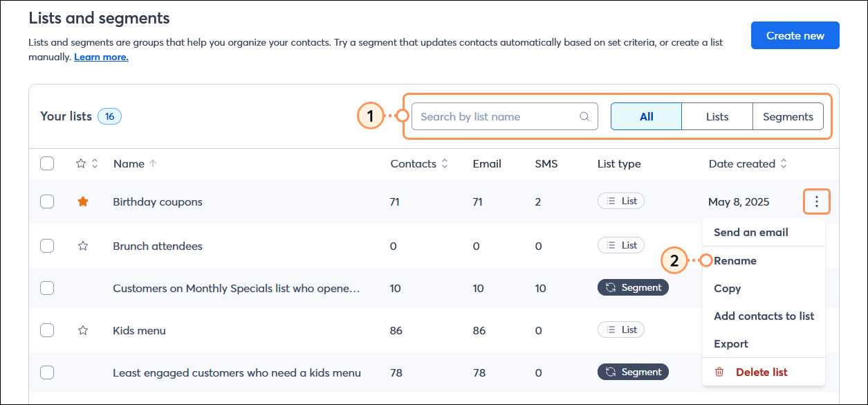Screen dimensions: 868x405
Task: Click the List type column header
Action: [x=619, y=164]
